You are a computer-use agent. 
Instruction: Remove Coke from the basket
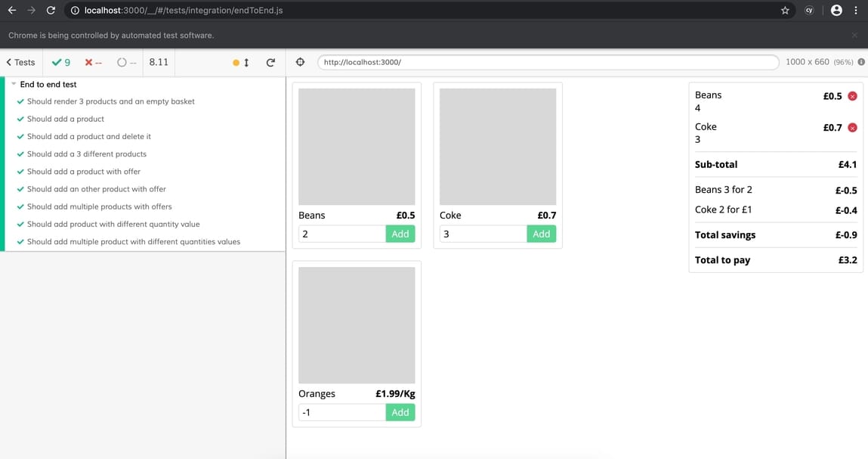[852, 128]
